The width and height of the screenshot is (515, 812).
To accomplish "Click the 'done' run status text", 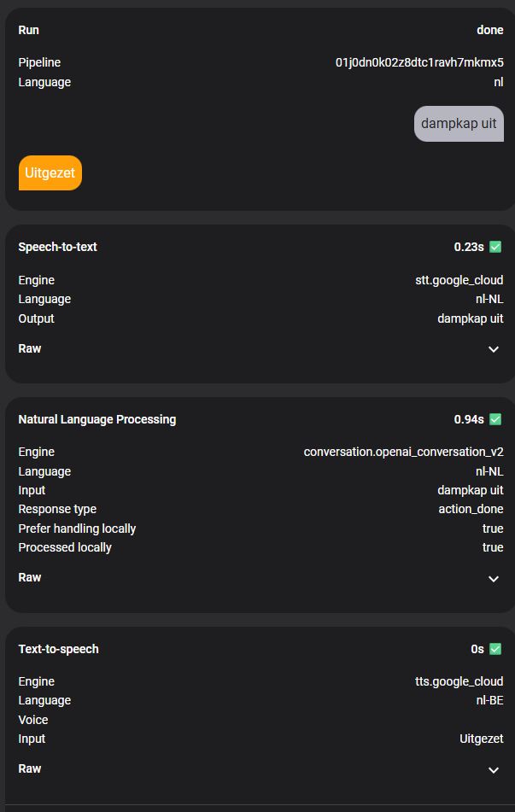I will [x=489, y=30].
